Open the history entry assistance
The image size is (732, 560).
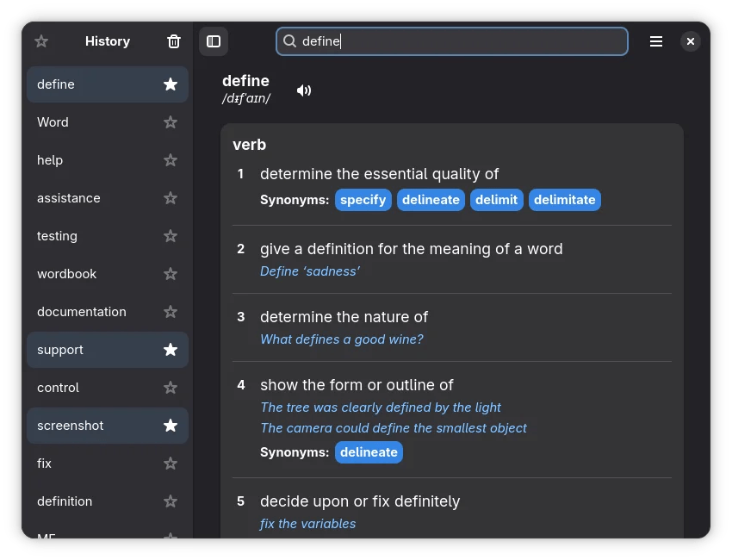pyautogui.click(x=69, y=198)
